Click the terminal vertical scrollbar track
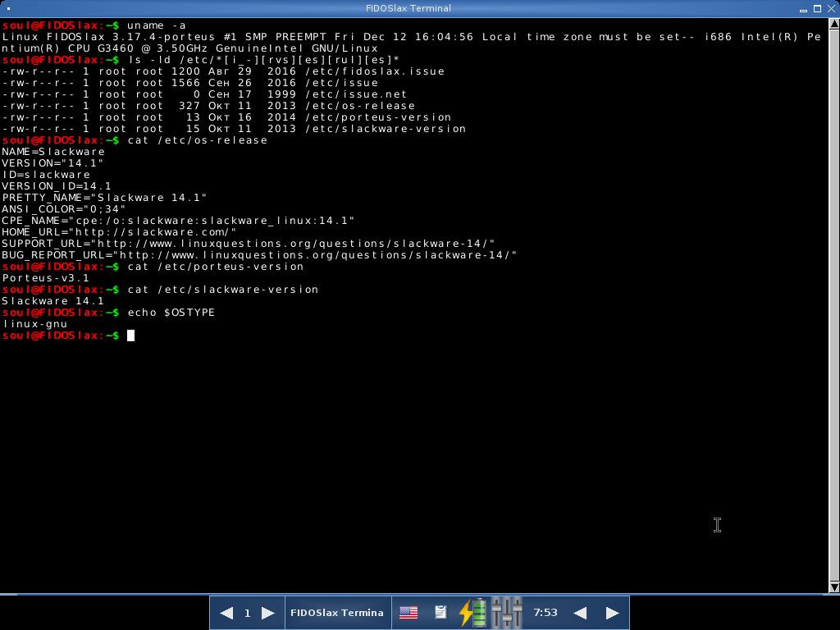Screen dimensions: 840x630 [x=834, y=305]
